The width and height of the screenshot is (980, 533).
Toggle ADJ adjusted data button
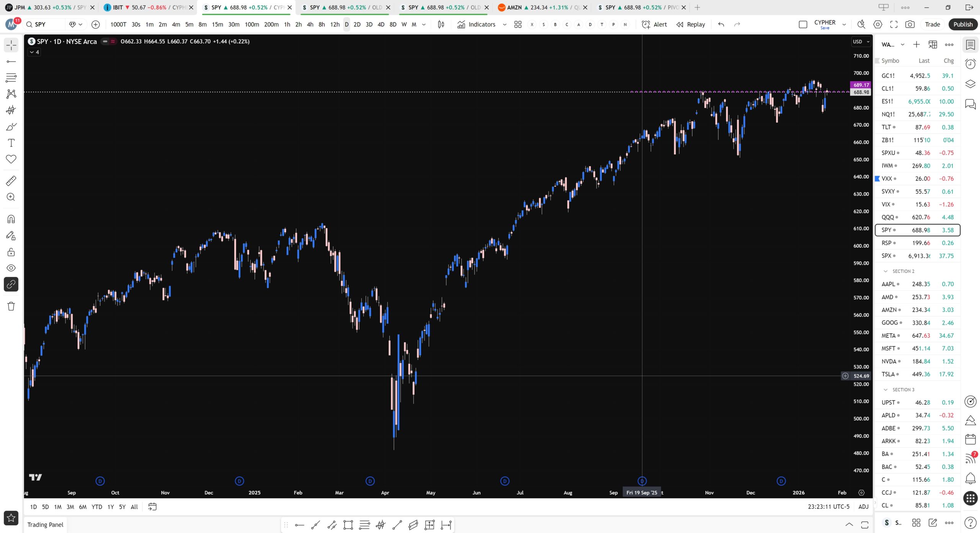point(863,507)
